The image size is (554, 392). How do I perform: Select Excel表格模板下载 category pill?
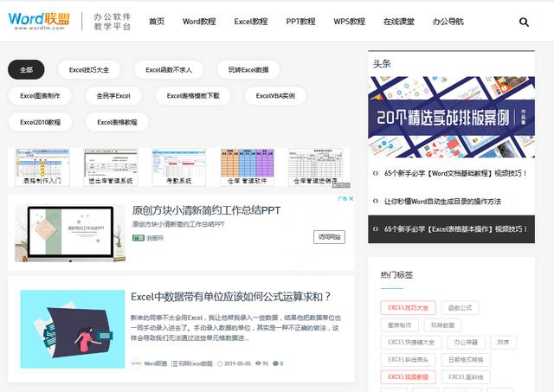click(193, 96)
